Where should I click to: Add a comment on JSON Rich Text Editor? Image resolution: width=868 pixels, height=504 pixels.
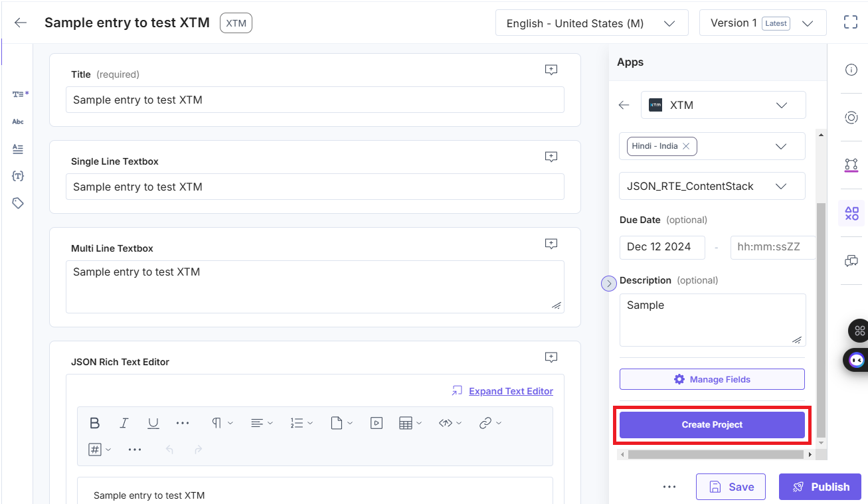pos(551,357)
